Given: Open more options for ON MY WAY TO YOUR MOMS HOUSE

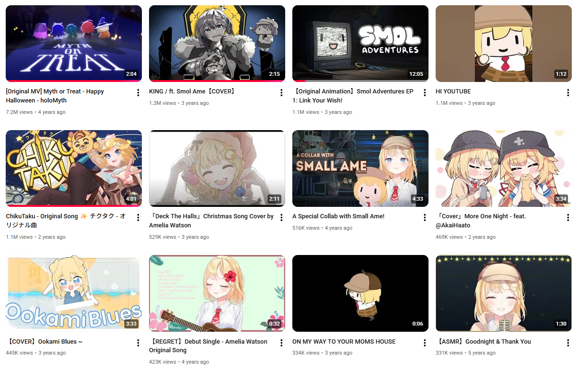Looking at the screenshot, I should 425,343.
